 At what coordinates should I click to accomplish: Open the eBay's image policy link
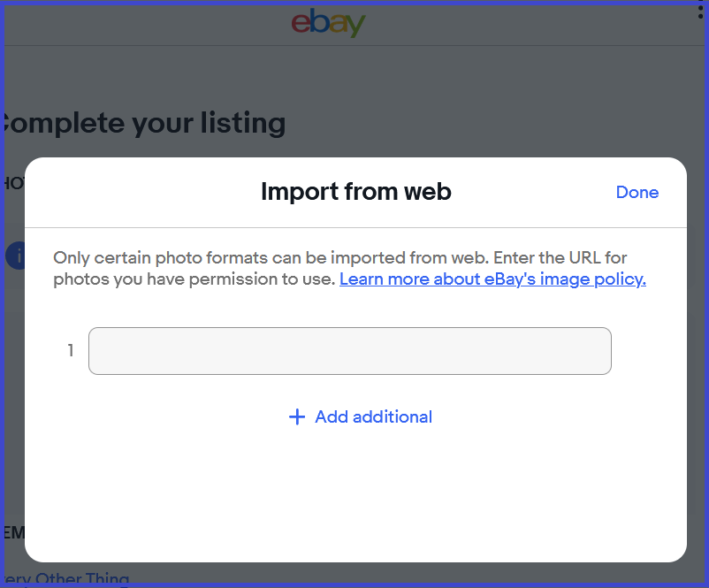[492, 279]
